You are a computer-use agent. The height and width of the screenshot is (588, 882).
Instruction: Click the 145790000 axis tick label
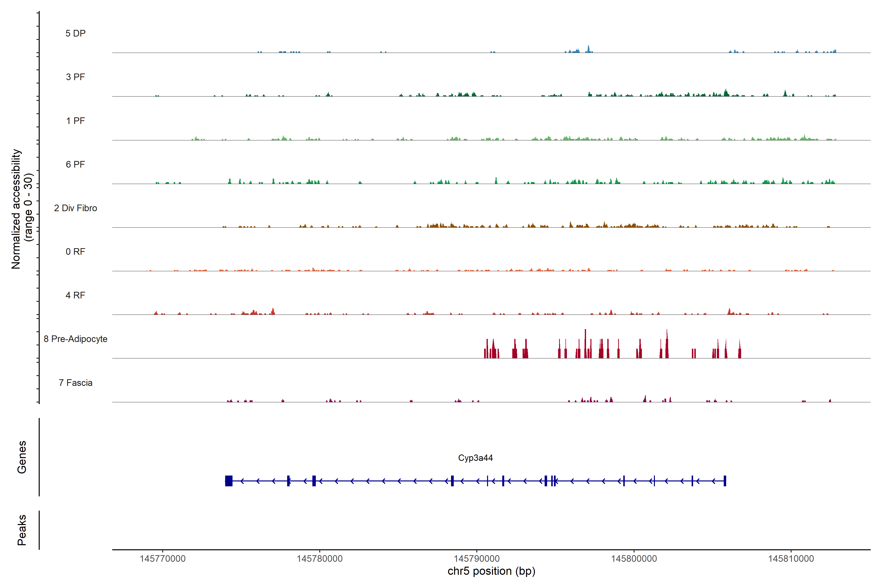477,558
